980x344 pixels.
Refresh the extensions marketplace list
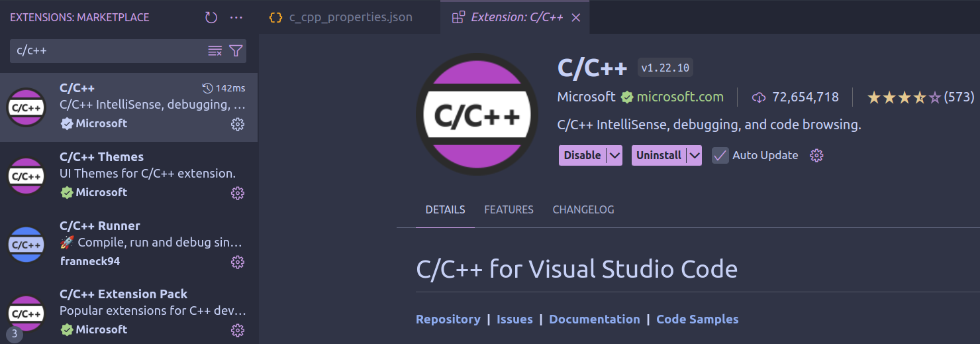pos(211,18)
